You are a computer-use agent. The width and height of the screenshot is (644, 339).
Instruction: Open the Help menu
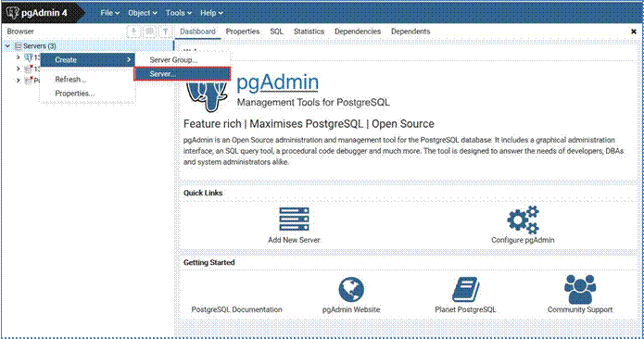pos(211,13)
